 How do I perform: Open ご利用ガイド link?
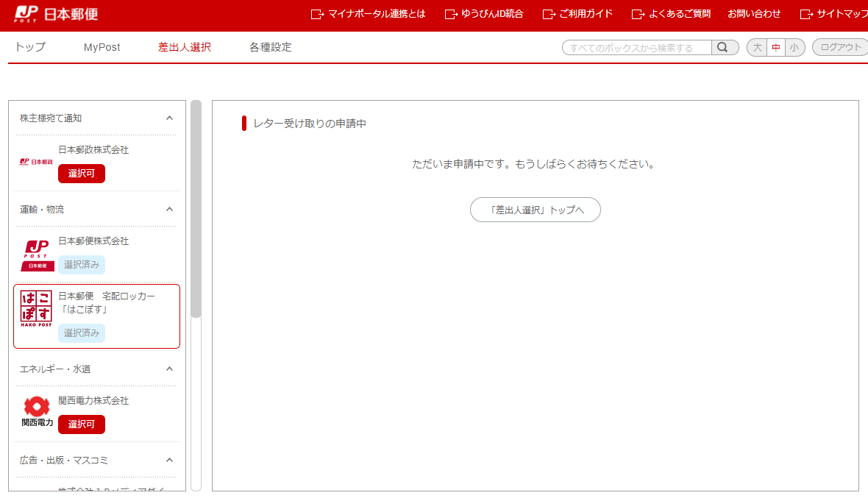[x=586, y=14]
